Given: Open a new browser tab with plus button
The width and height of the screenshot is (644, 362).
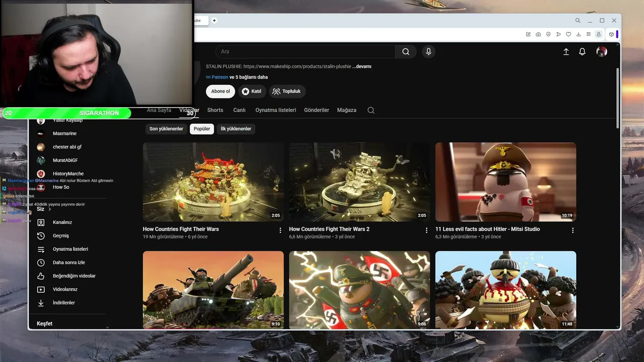Looking at the screenshot, I should [214, 21].
